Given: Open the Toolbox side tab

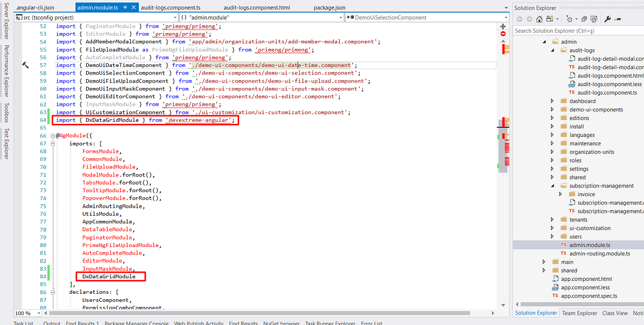Looking at the screenshot, I should point(7,112).
